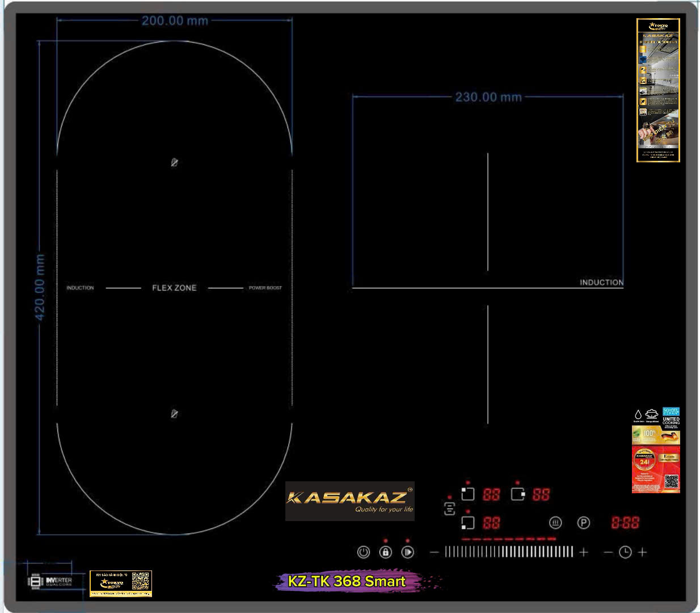This screenshot has height=613, width=700.
Task: Activate the keep-warm function icon
Action: [555, 523]
